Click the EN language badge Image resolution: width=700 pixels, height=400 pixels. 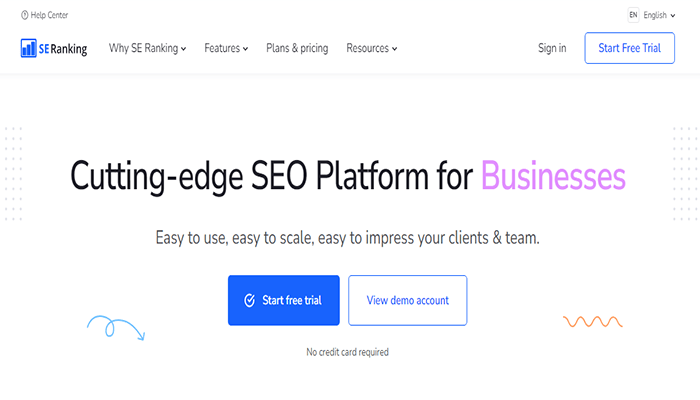pos(633,15)
